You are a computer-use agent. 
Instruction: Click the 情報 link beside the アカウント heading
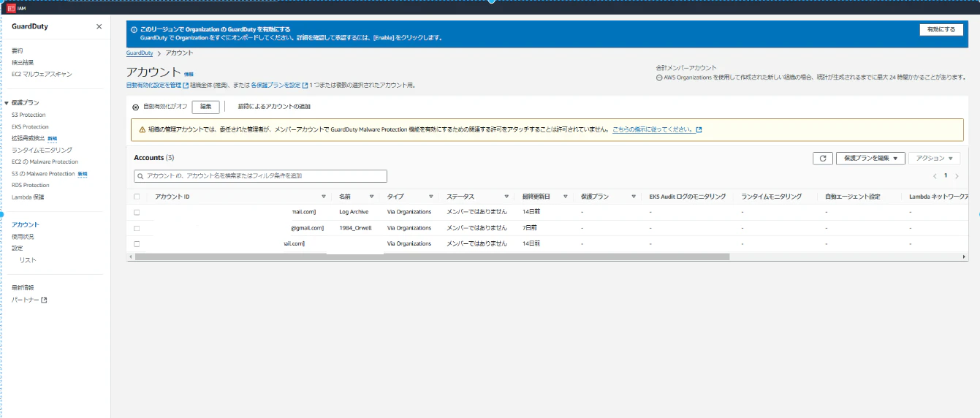(189, 74)
